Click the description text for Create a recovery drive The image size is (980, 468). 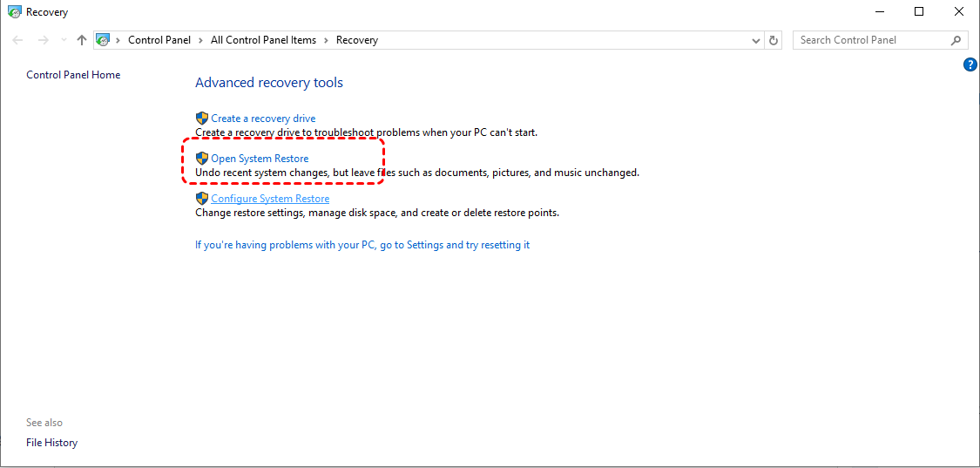coord(366,132)
